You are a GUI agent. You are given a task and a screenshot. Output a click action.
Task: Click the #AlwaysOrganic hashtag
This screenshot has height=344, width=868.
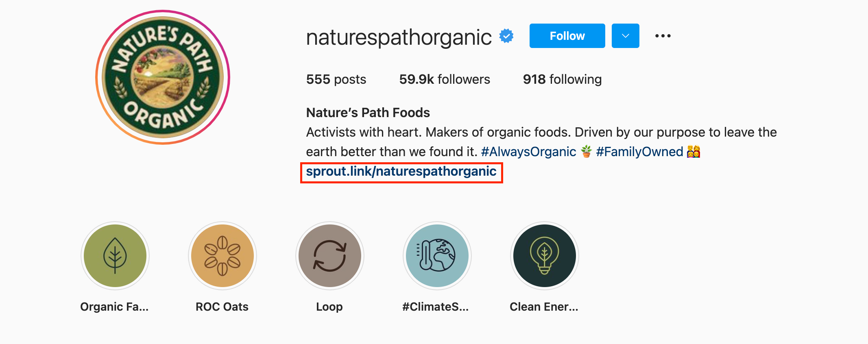(x=528, y=152)
